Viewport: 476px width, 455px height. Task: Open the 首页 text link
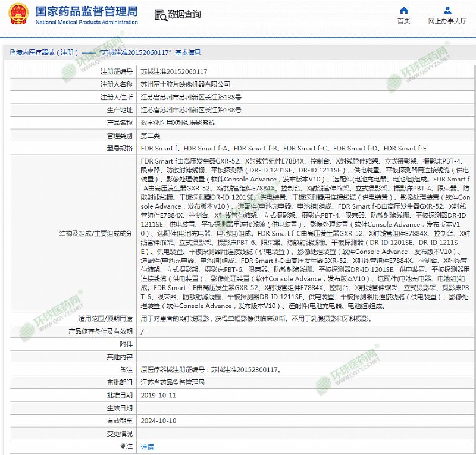click(x=403, y=21)
